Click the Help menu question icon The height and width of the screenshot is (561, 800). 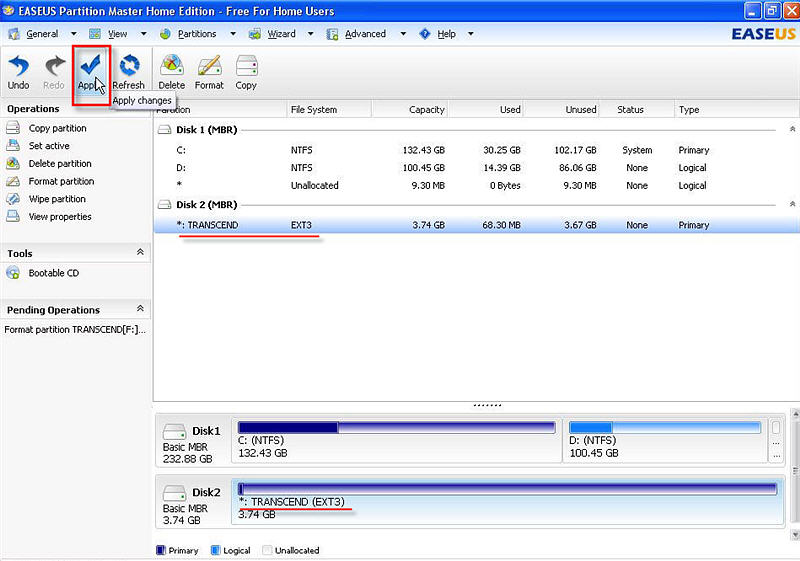[x=424, y=34]
